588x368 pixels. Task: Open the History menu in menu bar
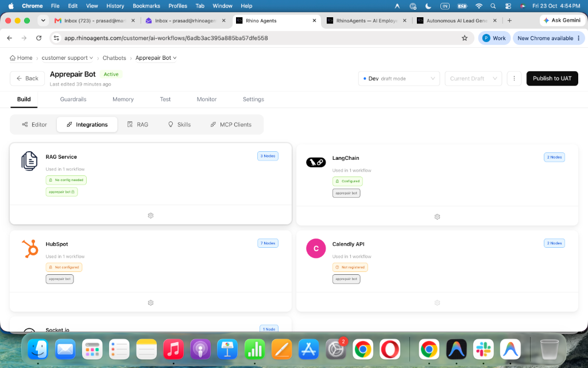115,6
